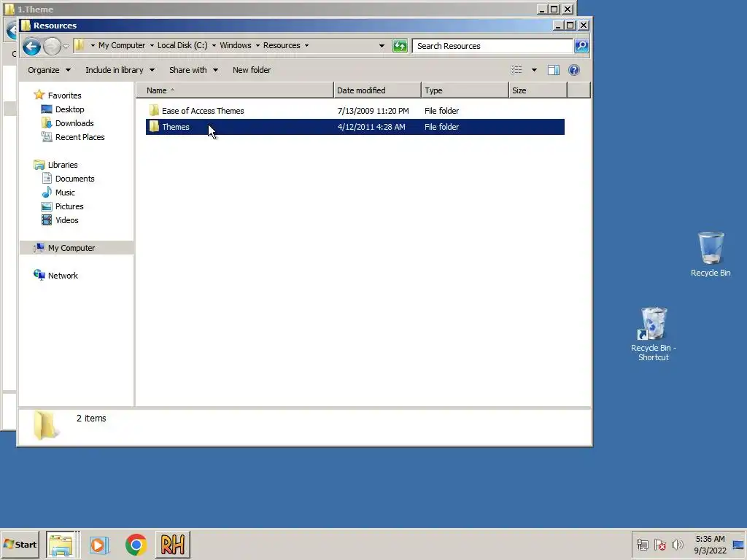
Task: Open the Include in library menu
Action: coord(120,70)
